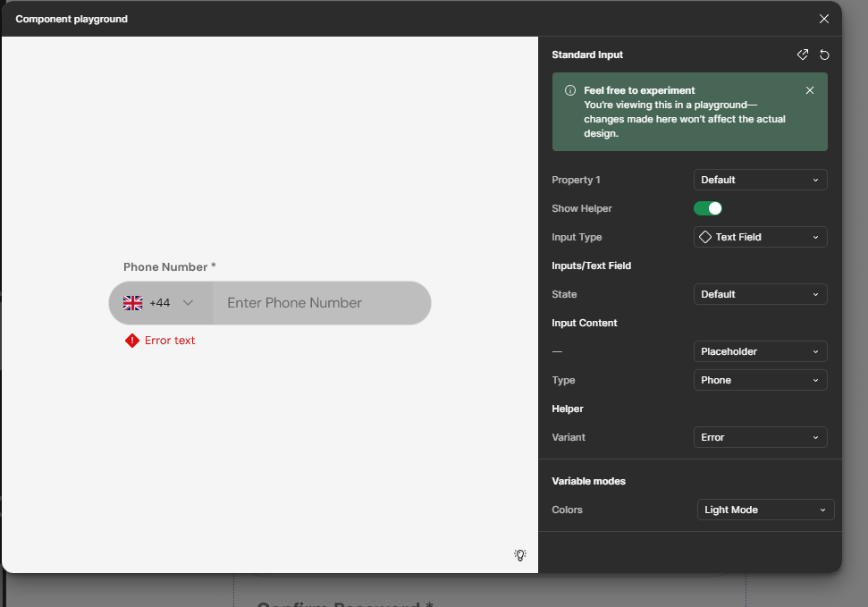Click the diamond icon in Input Type dropdown
The height and width of the screenshot is (607, 868).
click(x=705, y=237)
